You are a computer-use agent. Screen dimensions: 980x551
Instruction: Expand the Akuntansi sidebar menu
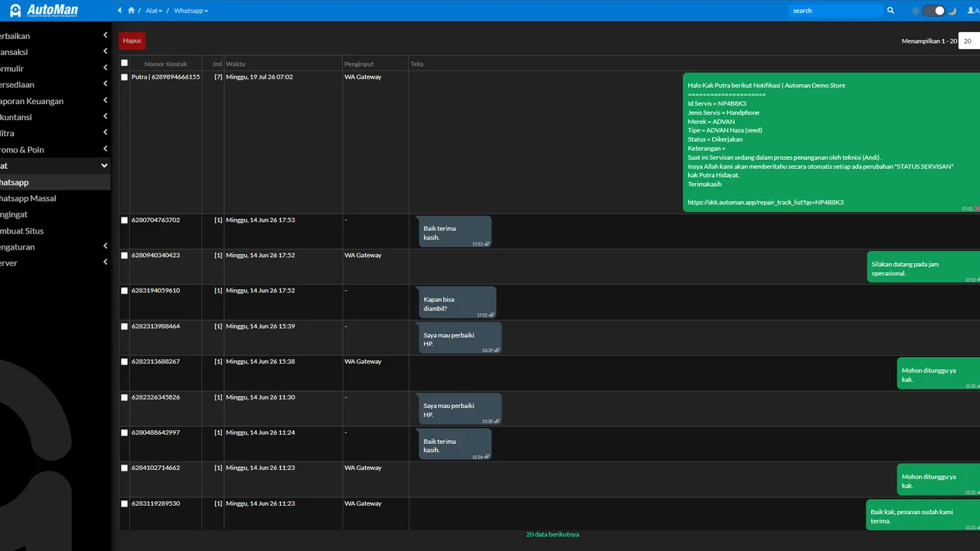[55, 117]
